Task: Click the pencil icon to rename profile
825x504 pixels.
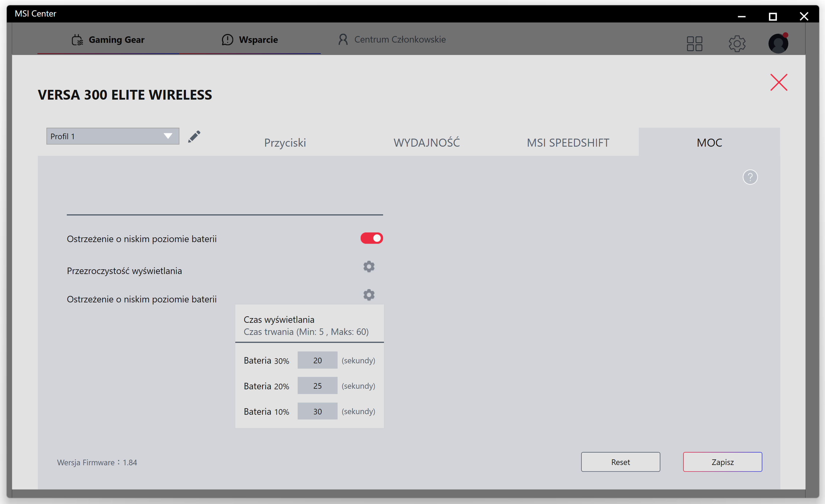Action: [x=194, y=137]
